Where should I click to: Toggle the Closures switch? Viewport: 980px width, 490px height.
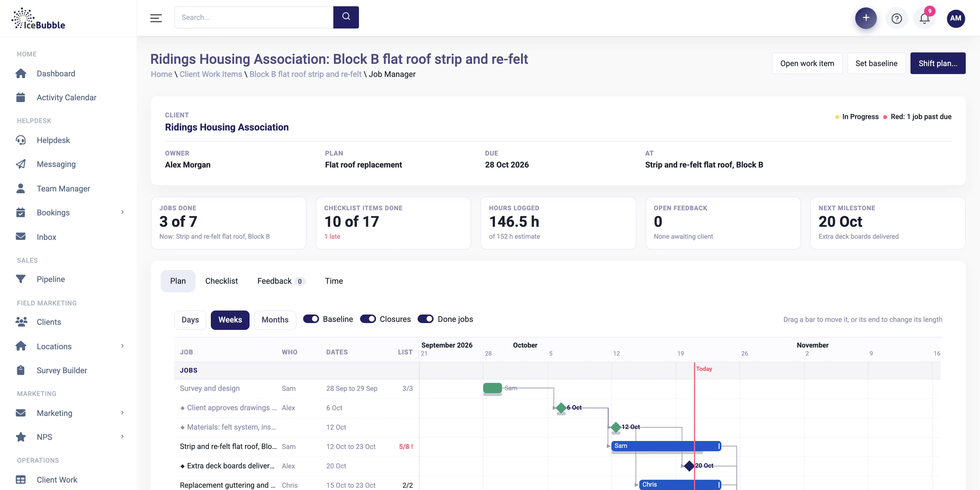(368, 319)
